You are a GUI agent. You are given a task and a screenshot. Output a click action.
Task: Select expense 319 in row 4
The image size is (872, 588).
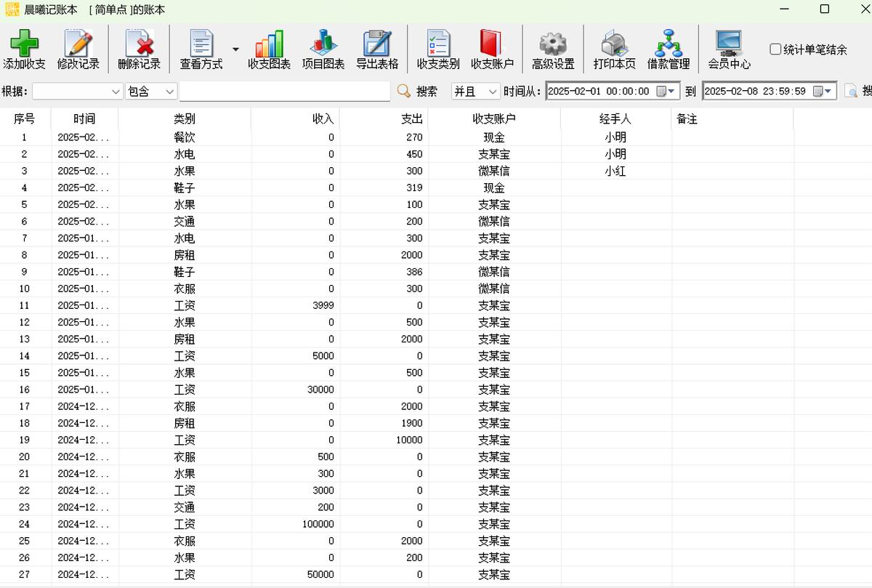(x=414, y=188)
